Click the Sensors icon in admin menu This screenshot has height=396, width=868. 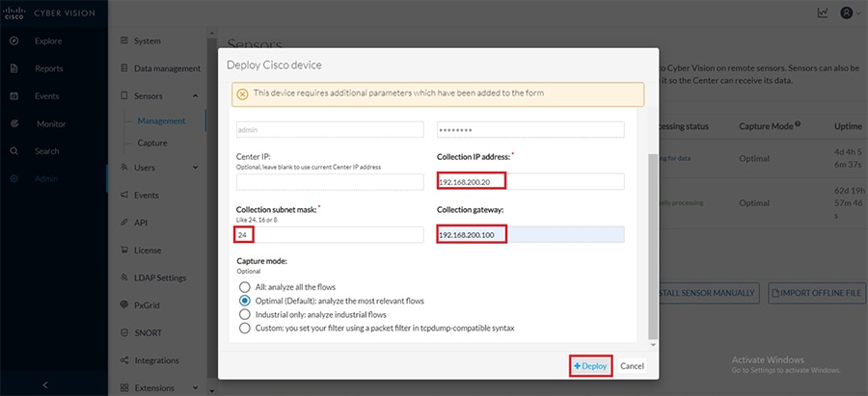[x=124, y=95]
